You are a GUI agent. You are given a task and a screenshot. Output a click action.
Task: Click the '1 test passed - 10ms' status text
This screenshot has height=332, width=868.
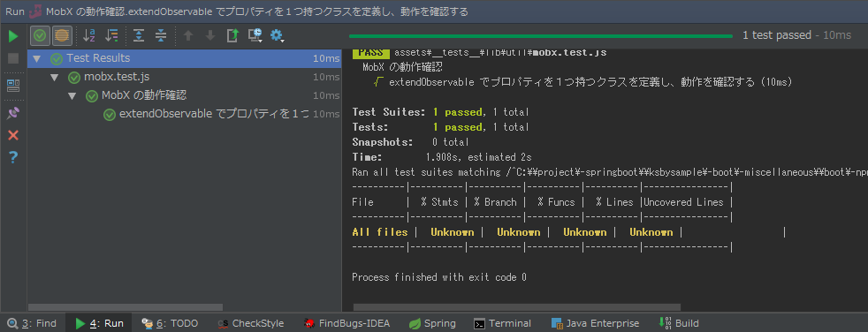pos(796,35)
